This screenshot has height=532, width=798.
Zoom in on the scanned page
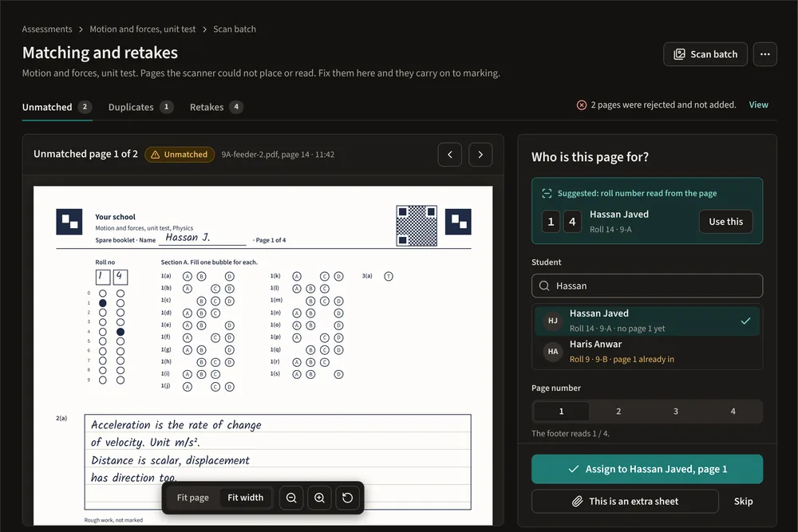320,498
